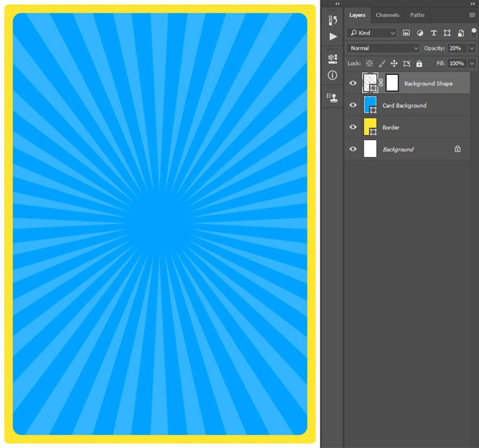The height and width of the screenshot is (448, 479).
Task: Click the lock all icon
Action: (x=419, y=63)
